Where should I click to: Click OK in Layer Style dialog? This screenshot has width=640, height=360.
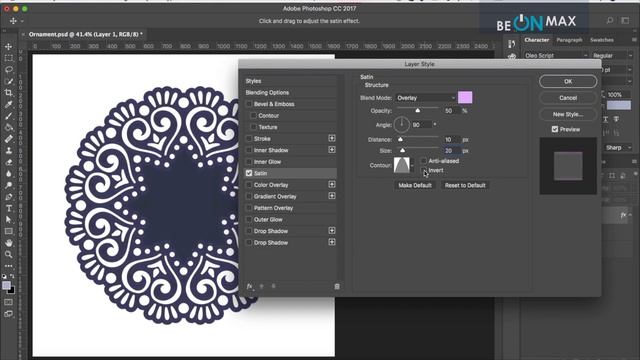coord(568,81)
